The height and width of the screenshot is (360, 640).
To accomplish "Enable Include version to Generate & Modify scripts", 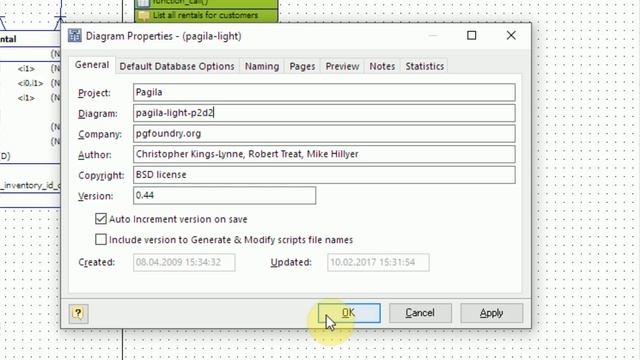I will pos(100,239).
